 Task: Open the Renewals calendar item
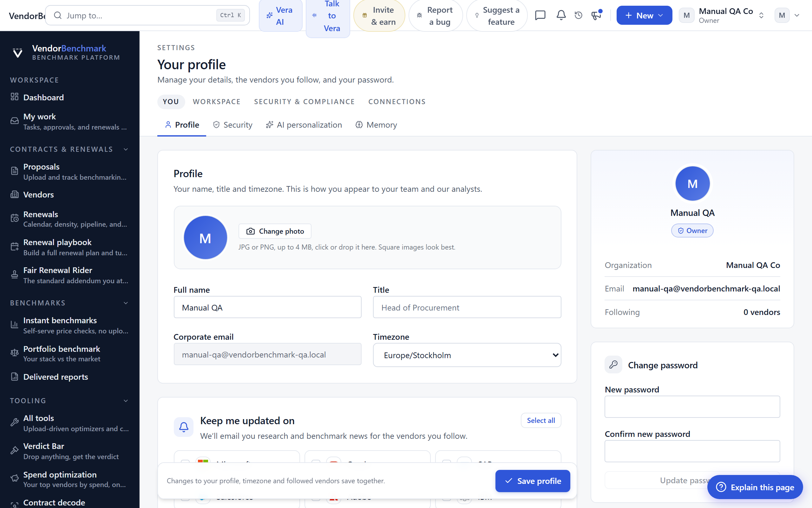tap(69, 219)
